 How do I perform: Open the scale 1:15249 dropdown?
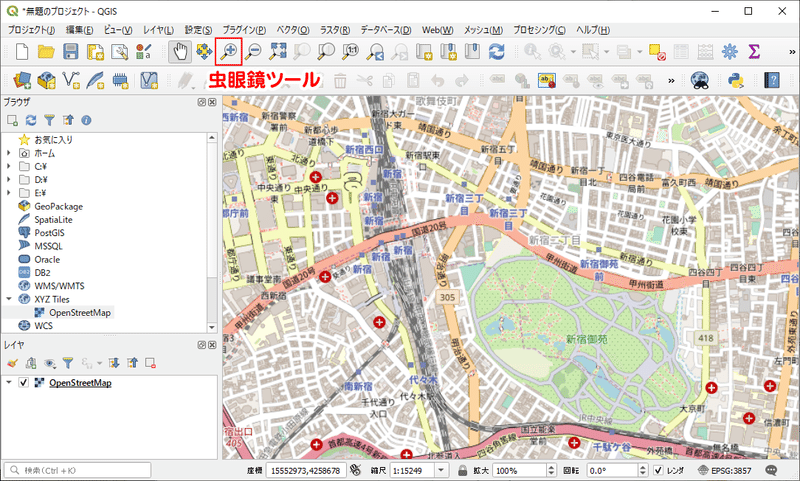coord(441,470)
